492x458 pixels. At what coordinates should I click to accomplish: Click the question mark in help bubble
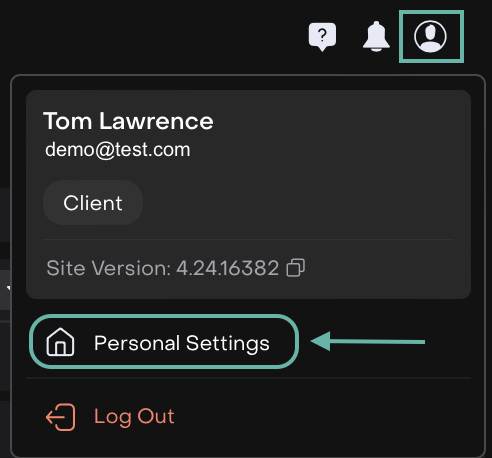pos(322,35)
